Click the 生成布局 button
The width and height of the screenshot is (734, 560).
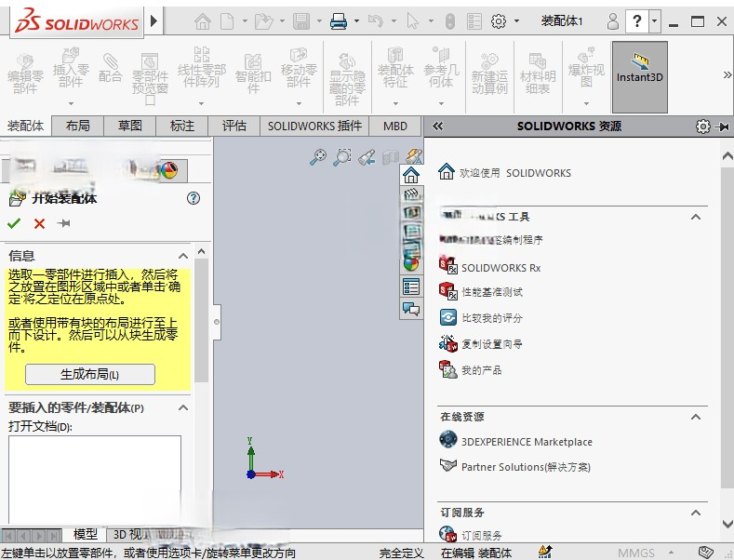[x=90, y=375]
